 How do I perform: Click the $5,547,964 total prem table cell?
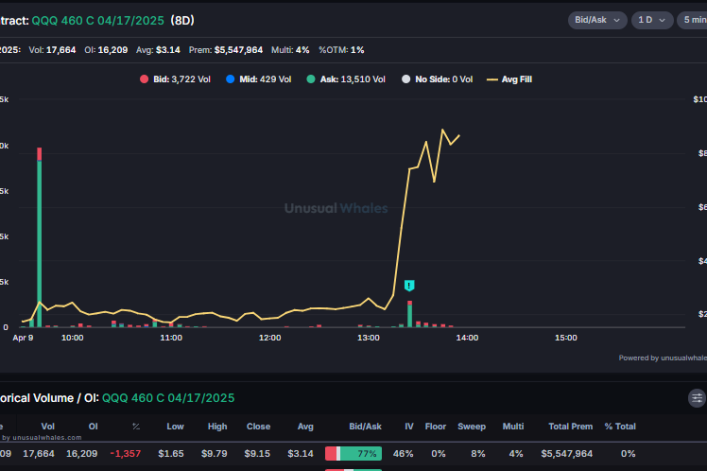tap(567, 454)
